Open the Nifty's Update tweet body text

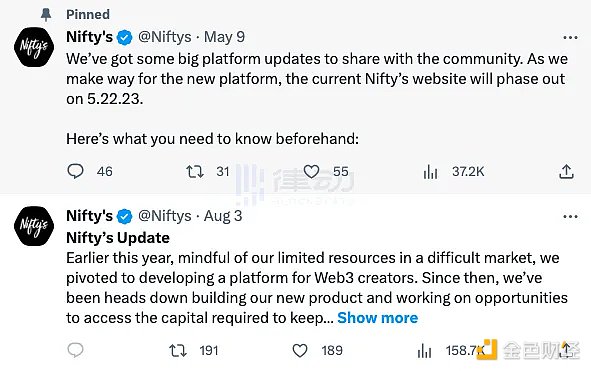317,288
